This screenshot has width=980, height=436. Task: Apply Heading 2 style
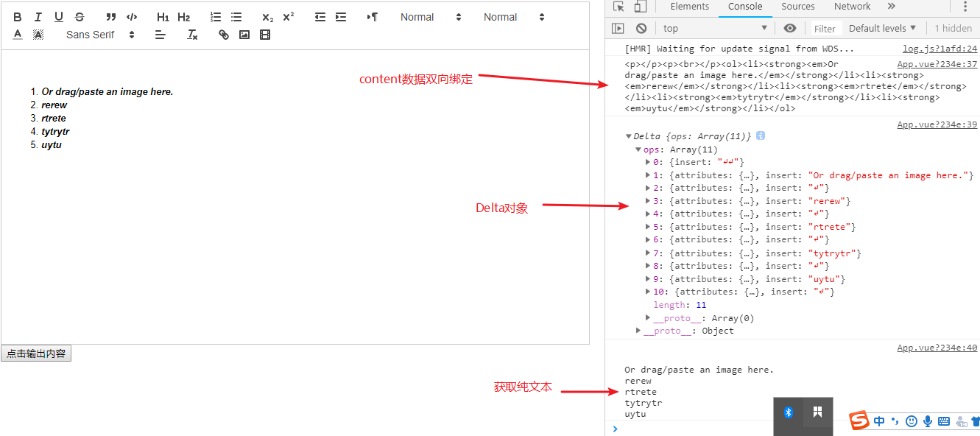pyautogui.click(x=184, y=17)
